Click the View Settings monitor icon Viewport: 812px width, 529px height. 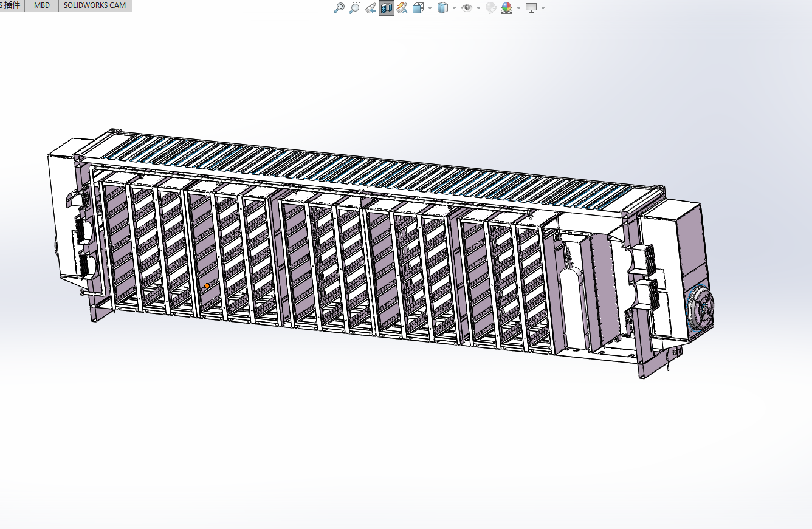[x=531, y=8]
